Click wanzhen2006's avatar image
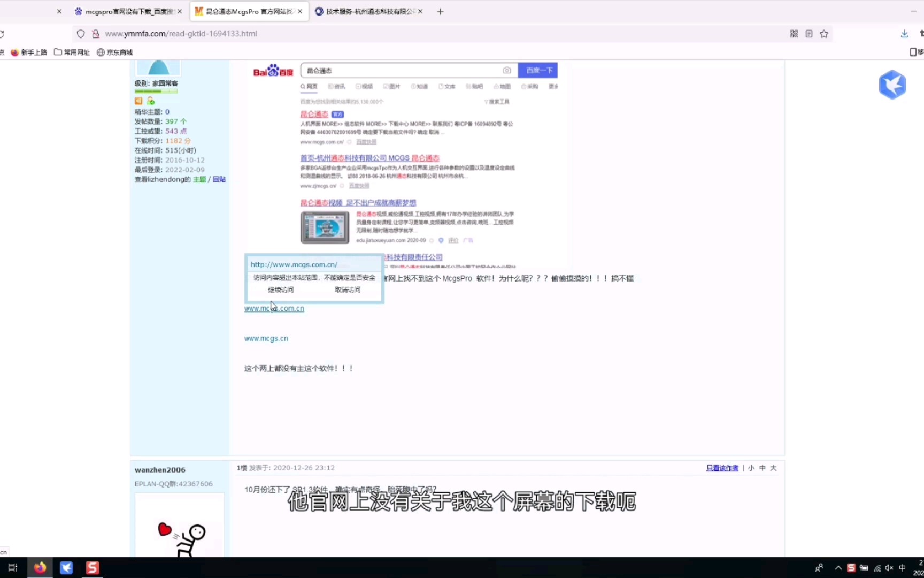The height and width of the screenshot is (578, 924). 179,526
